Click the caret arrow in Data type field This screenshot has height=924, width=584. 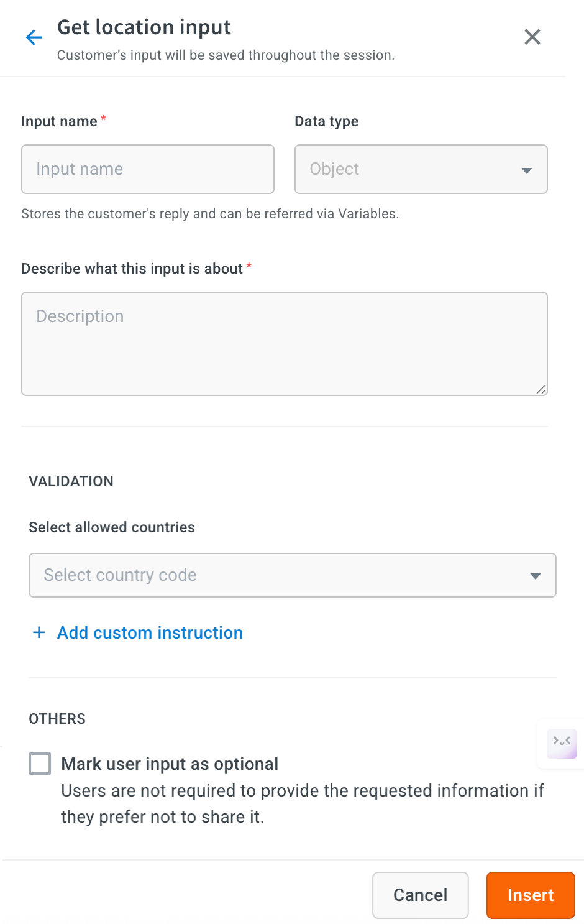tap(527, 170)
